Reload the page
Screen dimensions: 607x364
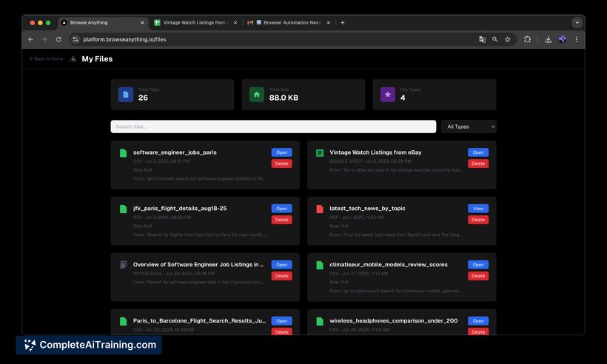click(58, 39)
